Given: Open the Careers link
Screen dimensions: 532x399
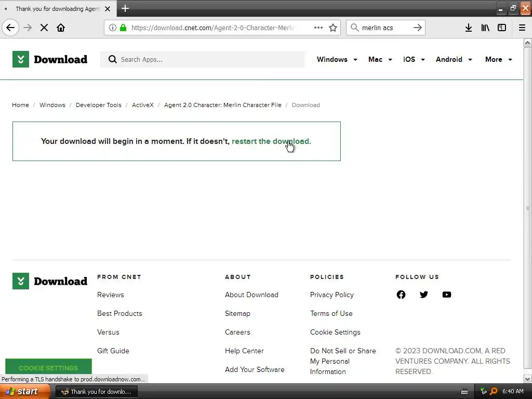Looking at the screenshot, I should [x=237, y=332].
